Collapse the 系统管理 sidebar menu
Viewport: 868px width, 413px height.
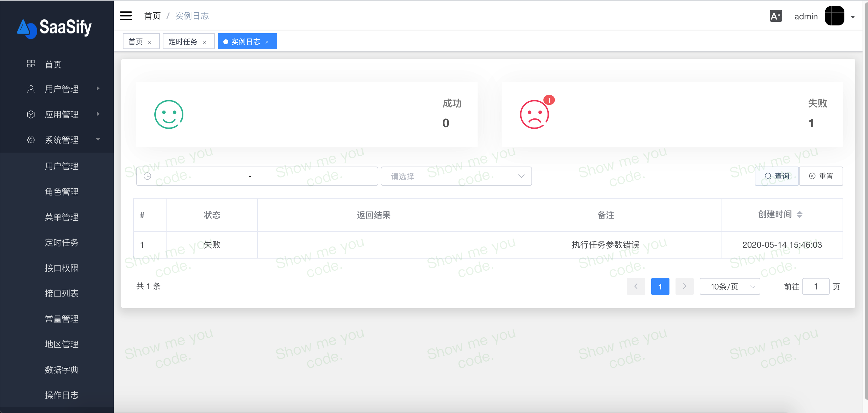point(62,140)
